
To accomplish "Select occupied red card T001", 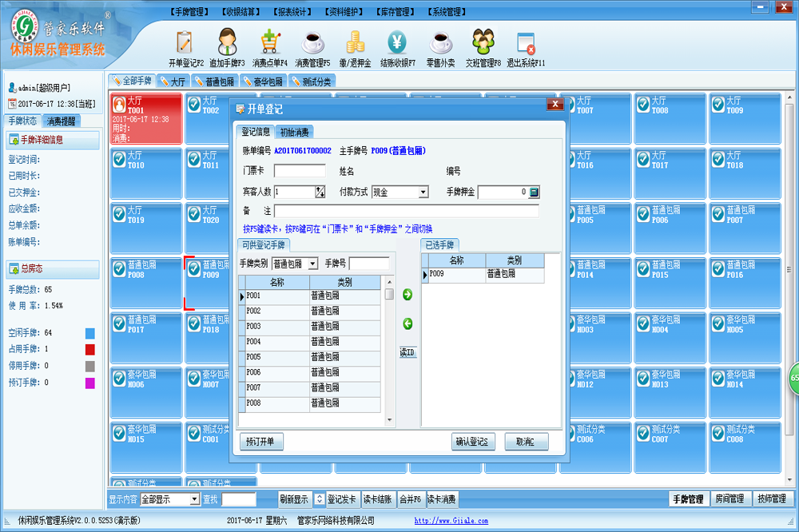I will click(x=145, y=119).
